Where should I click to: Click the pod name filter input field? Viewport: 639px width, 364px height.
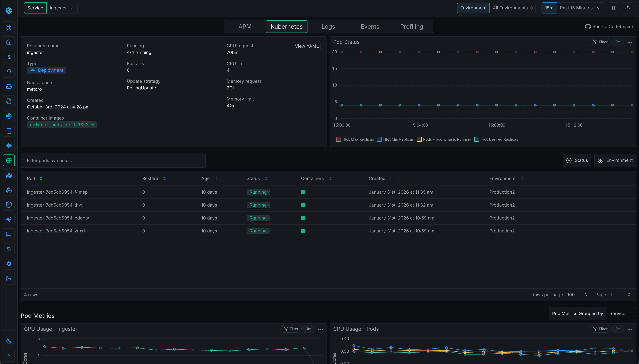click(113, 160)
